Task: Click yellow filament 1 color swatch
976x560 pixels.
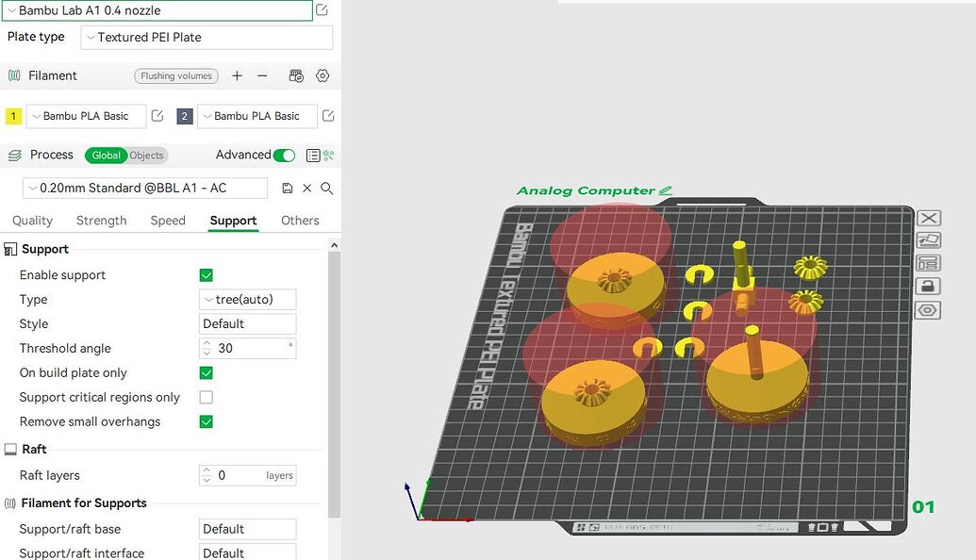Action: click(14, 116)
